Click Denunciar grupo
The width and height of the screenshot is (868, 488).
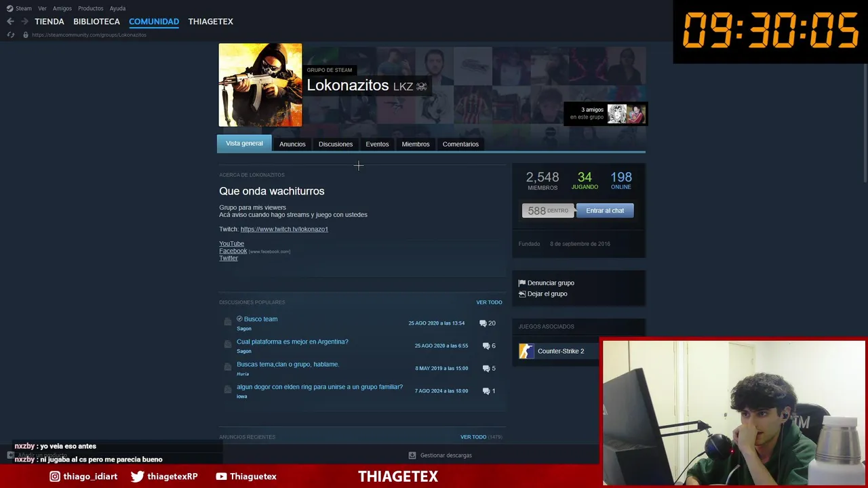click(x=551, y=283)
